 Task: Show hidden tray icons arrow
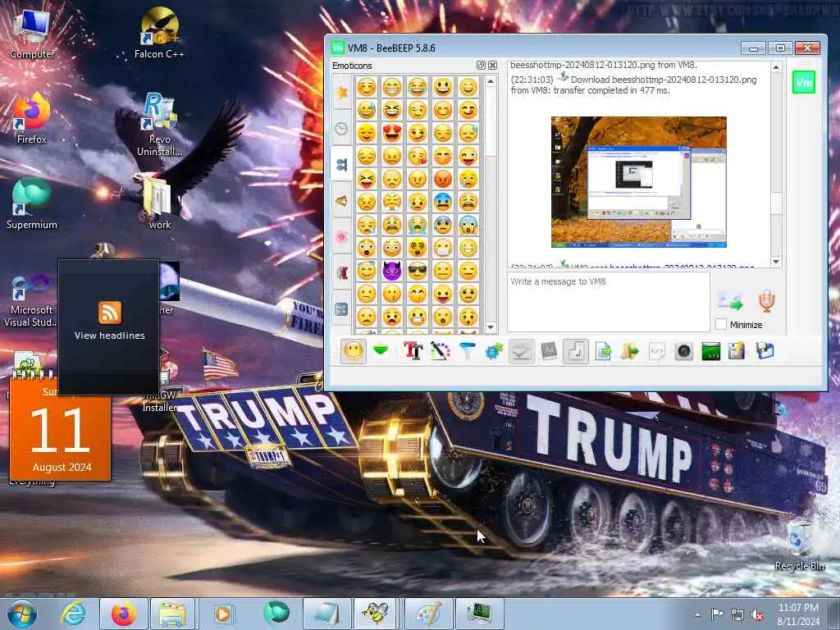pos(697,614)
